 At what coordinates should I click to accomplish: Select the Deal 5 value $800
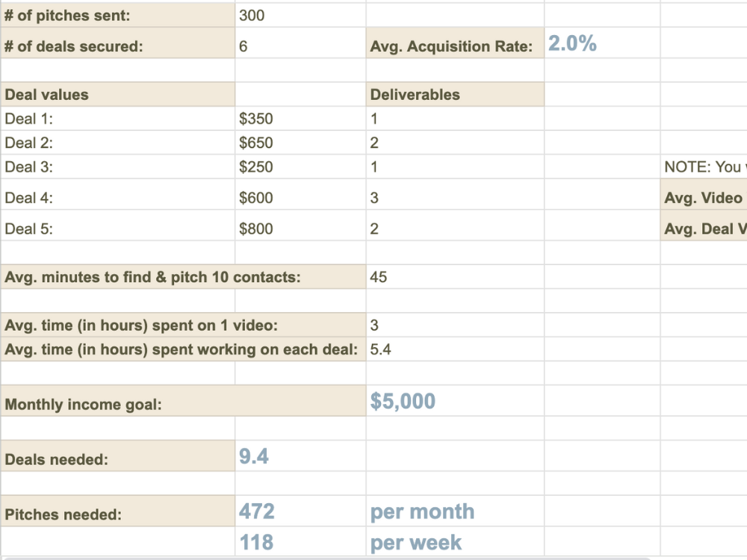300,228
